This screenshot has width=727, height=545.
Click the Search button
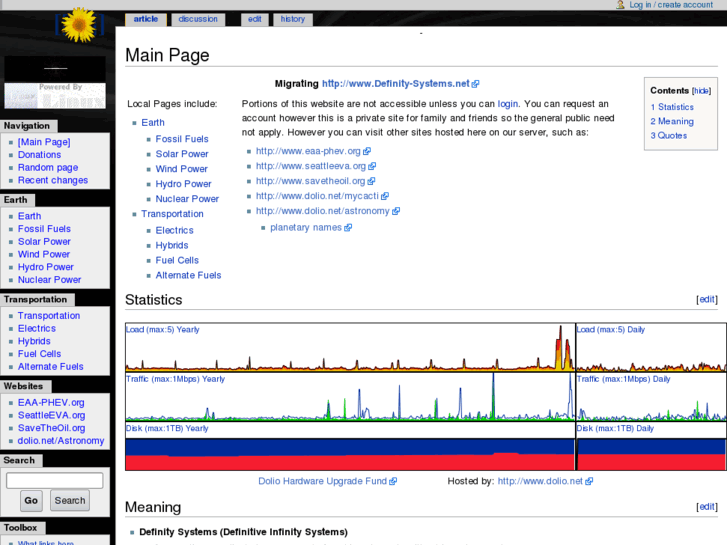coord(70,501)
